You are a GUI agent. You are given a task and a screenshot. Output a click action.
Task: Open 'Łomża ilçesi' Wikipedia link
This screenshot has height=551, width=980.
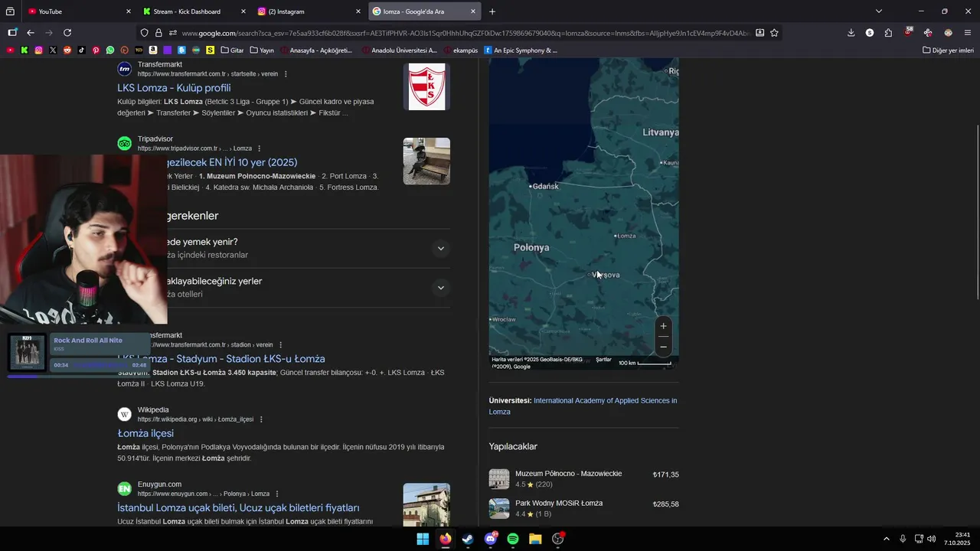pos(145,433)
